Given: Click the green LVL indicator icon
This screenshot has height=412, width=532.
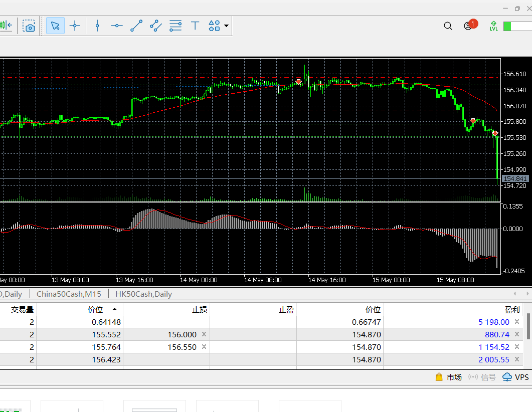Looking at the screenshot, I should (x=494, y=26).
